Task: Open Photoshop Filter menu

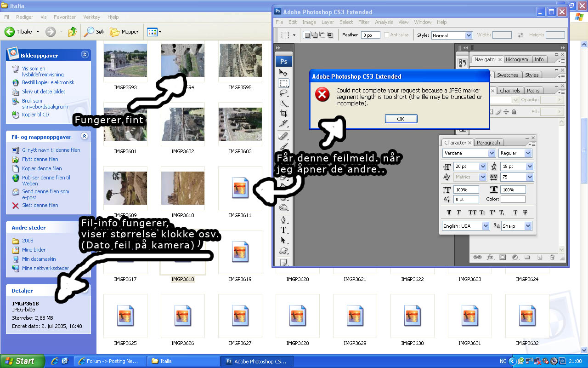Action: [x=364, y=22]
